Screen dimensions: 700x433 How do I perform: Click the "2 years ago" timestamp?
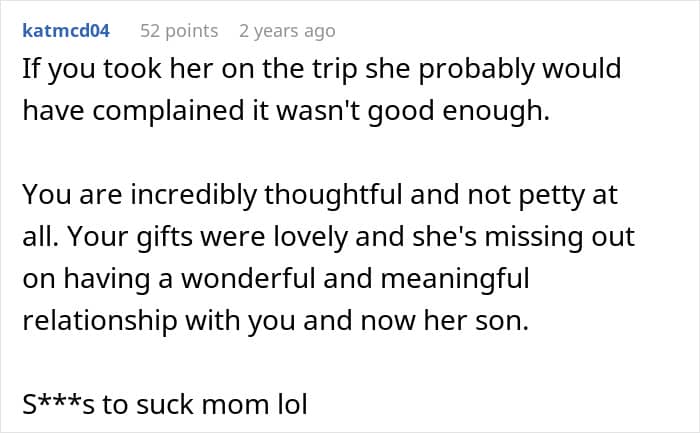point(287,31)
